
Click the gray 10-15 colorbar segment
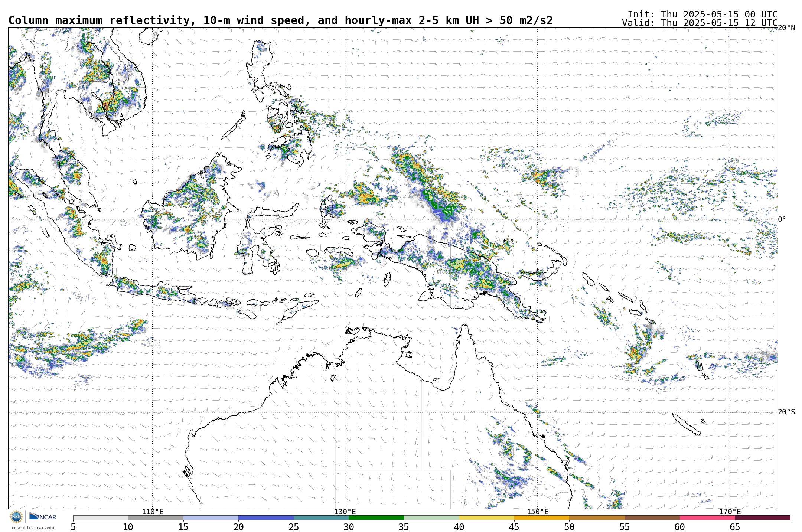[x=156, y=518]
